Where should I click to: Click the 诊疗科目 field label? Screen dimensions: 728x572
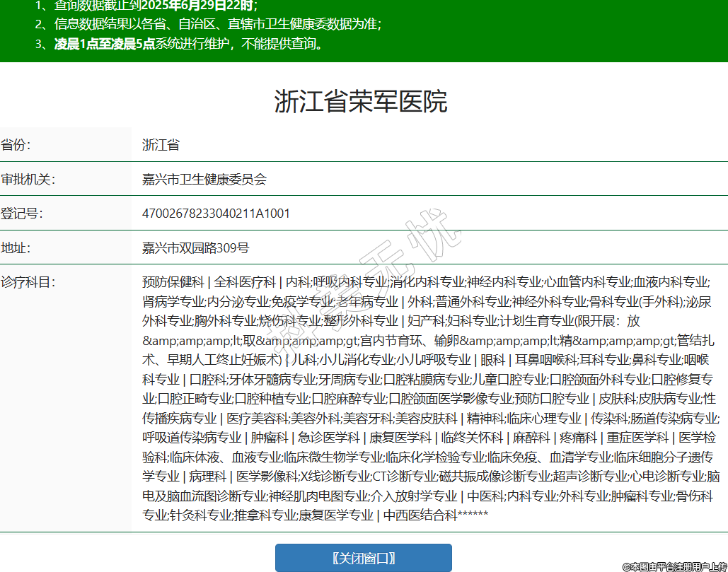point(28,282)
